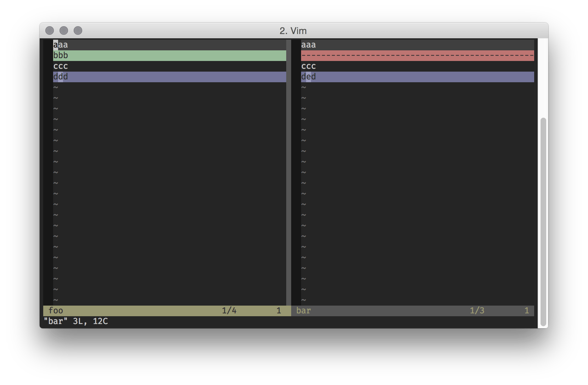Image resolution: width=588 pixels, height=385 pixels.
Task: Select the green added line "bbb"
Action: click(x=142, y=55)
